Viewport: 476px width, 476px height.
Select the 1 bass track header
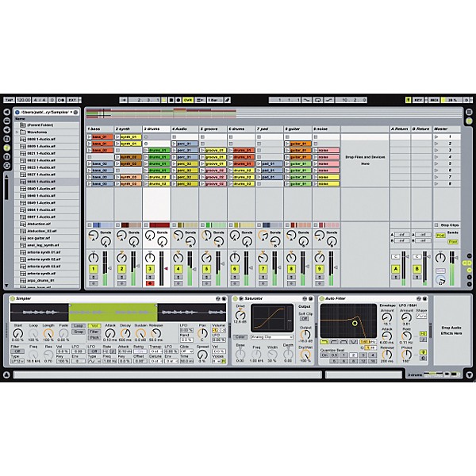tap(100, 129)
